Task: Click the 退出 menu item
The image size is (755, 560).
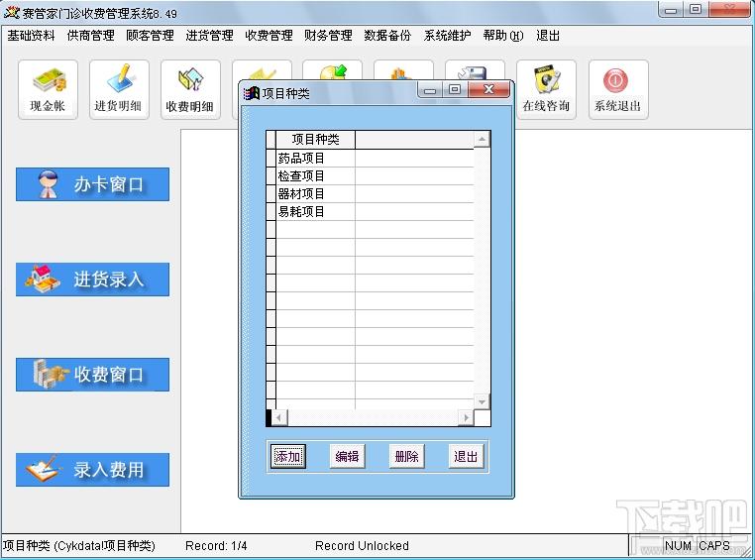Action: point(548,36)
